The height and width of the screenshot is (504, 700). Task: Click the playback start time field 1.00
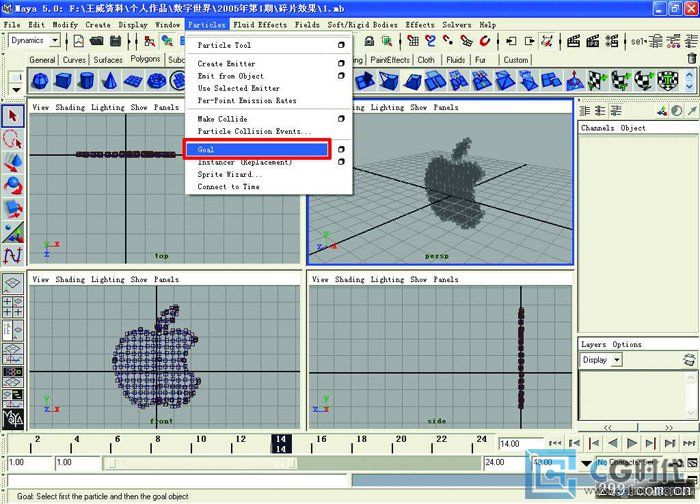coord(77,462)
